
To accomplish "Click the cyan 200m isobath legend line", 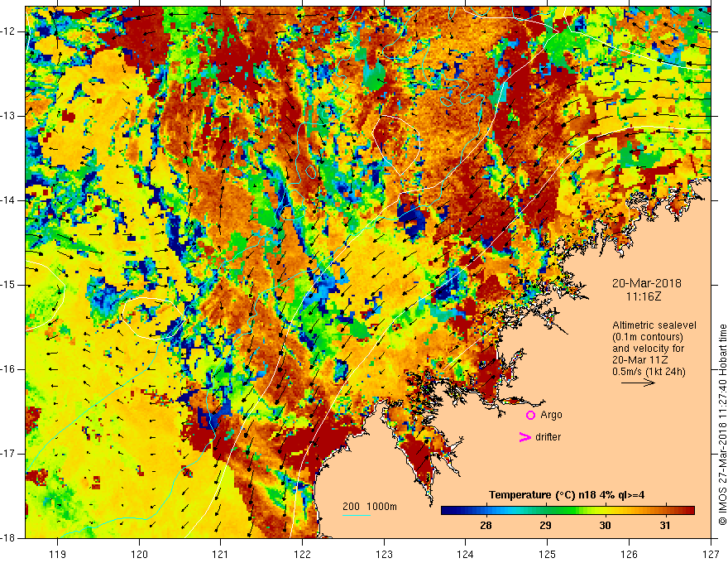I will tap(356, 515).
